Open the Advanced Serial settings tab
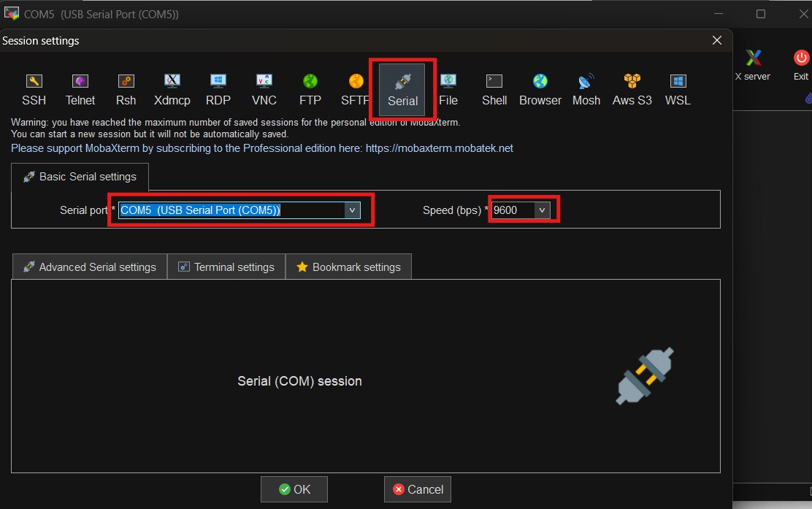812x509 pixels. tap(89, 267)
